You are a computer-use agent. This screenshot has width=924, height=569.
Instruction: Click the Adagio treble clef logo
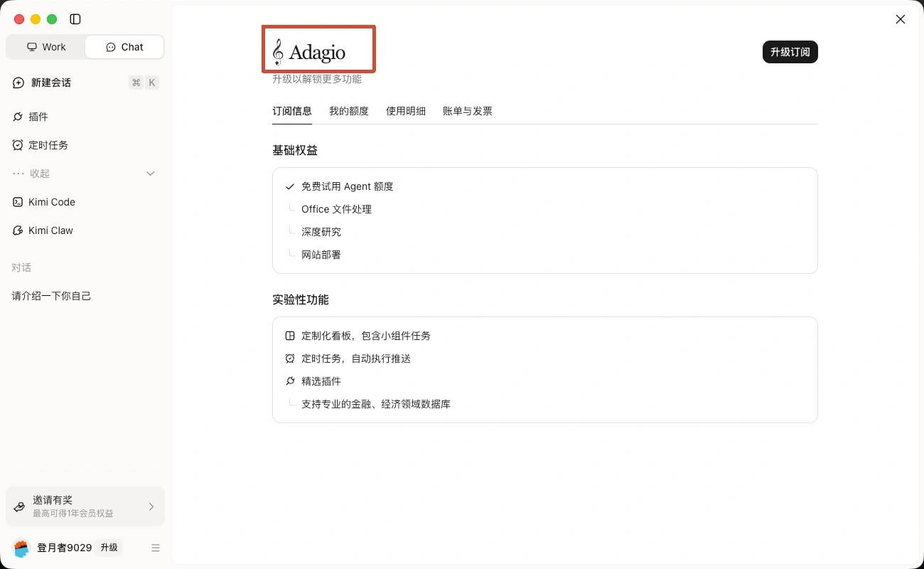pyautogui.click(x=278, y=52)
